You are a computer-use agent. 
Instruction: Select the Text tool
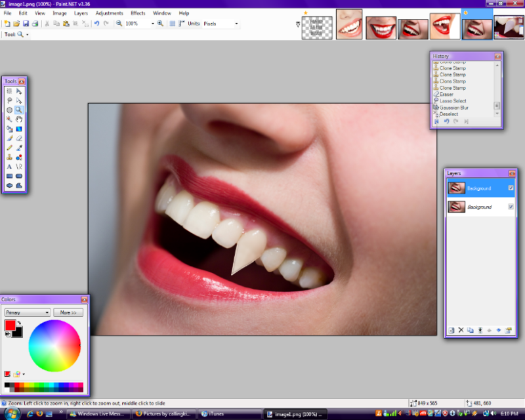point(9,167)
